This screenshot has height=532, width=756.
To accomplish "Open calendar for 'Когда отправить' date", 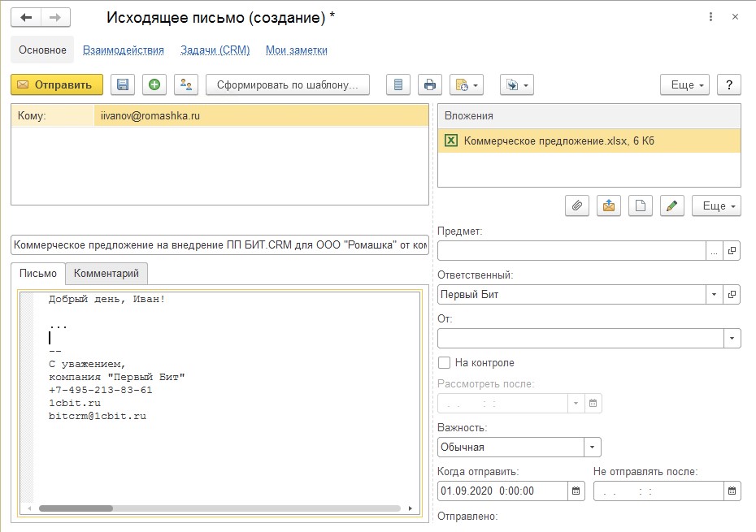I will point(576,491).
